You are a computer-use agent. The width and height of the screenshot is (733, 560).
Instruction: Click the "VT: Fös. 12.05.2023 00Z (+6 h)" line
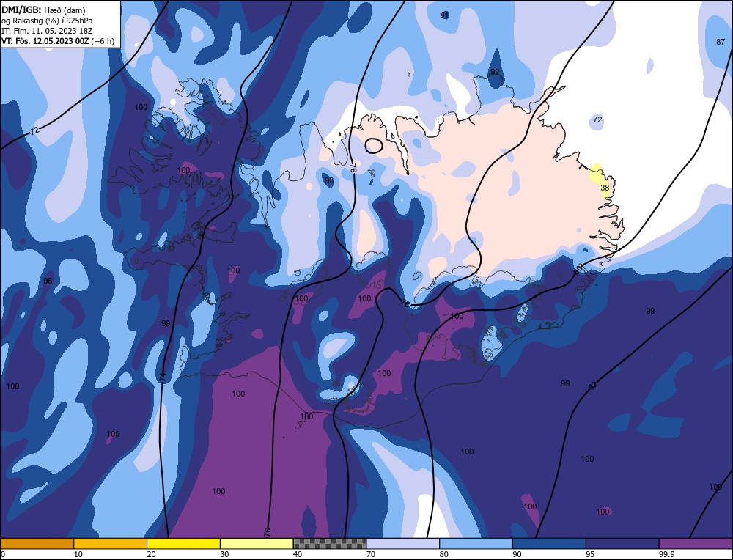coord(57,41)
